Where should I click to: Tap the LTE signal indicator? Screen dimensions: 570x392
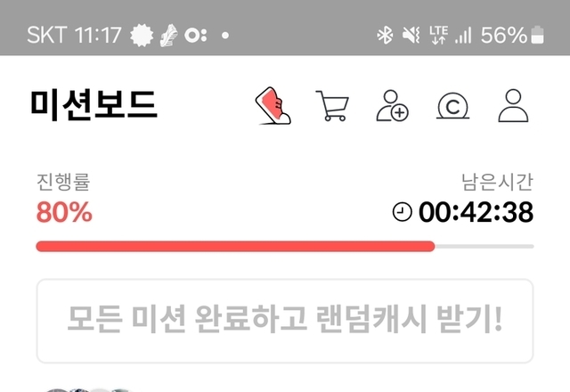[x=439, y=35]
